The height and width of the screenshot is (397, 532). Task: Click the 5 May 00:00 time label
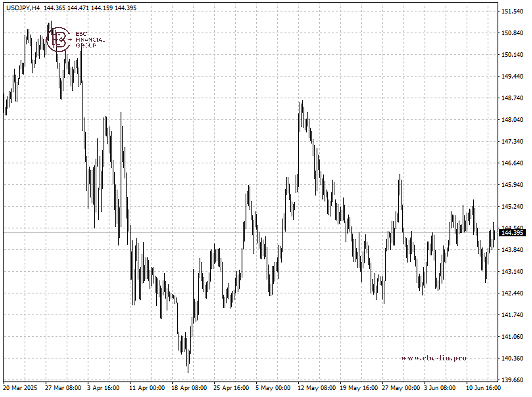(273, 388)
